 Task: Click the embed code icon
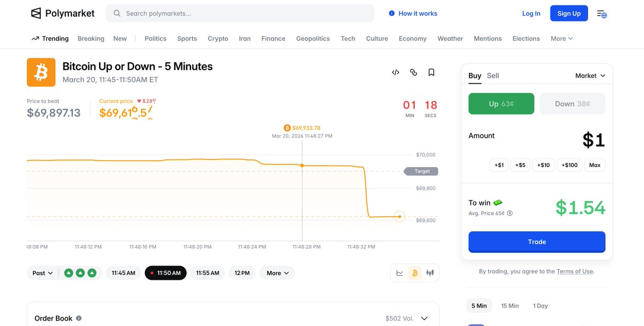coord(396,73)
